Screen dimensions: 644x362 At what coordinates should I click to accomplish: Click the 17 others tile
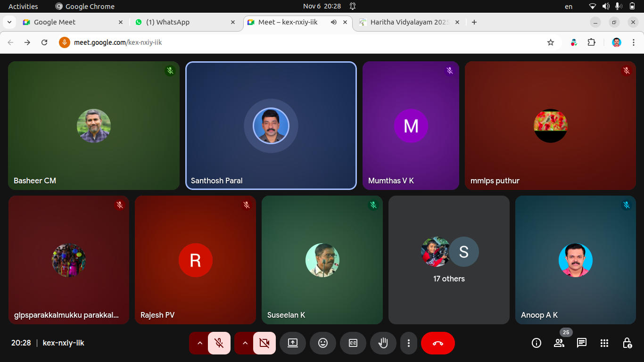click(449, 260)
